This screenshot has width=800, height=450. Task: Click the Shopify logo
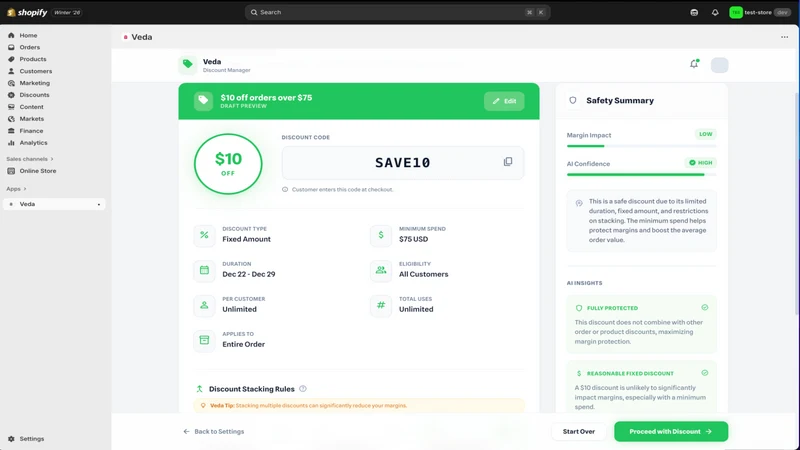[27, 12]
